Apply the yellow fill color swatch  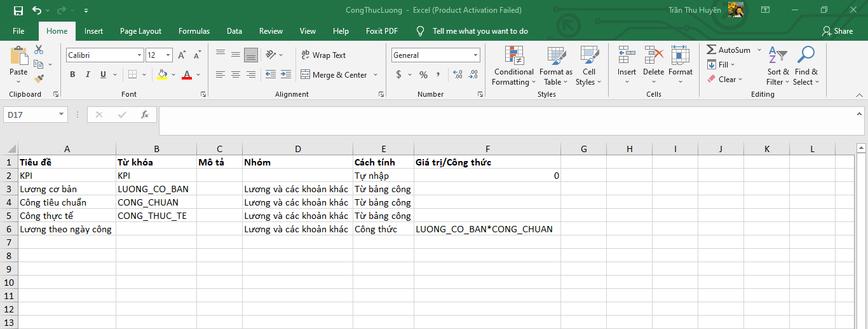pyautogui.click(x=162, y=74)
